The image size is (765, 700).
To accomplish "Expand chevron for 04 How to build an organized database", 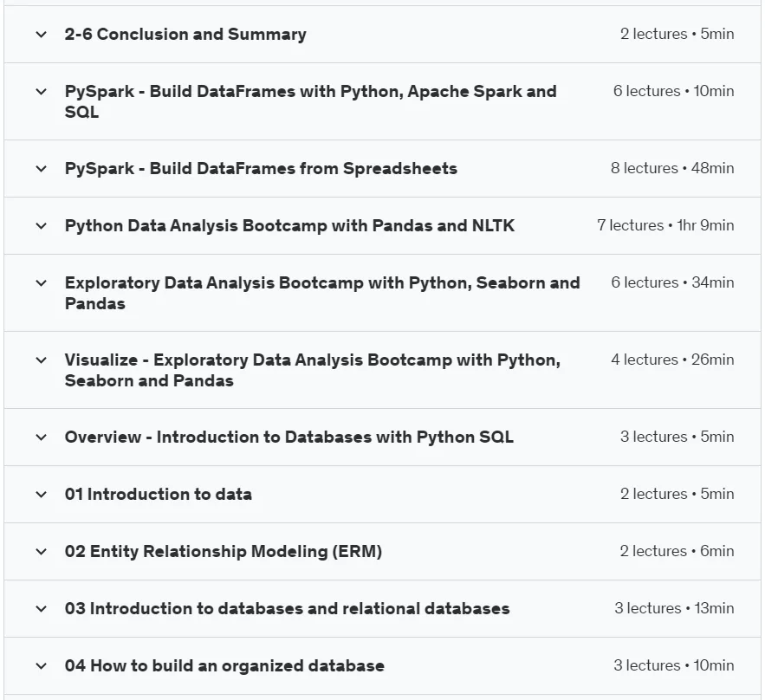I will coord(42,666).
